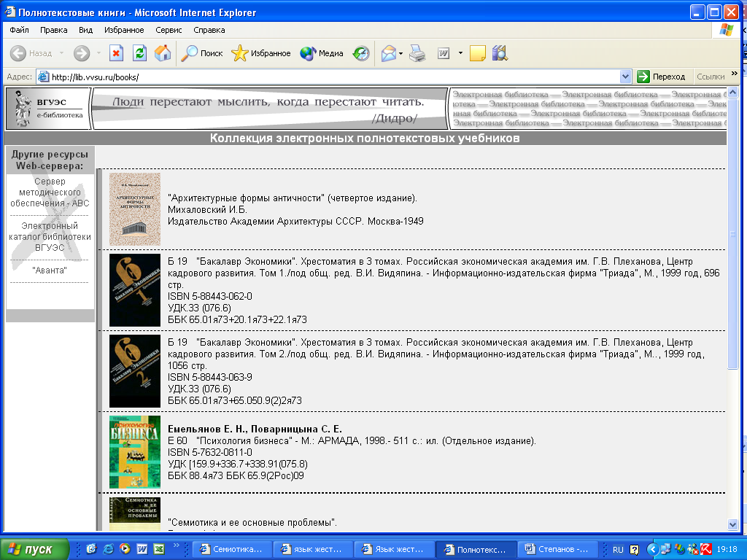Click the ВГУЭС е-библиотека logo
This screenshot has height=560, width=747.
47,109
